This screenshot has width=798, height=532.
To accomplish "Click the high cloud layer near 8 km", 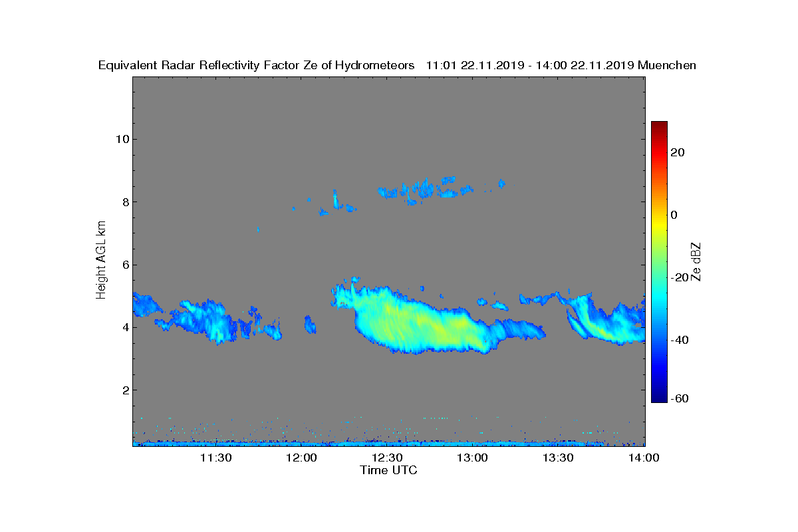I will click(x=426, y=190).
